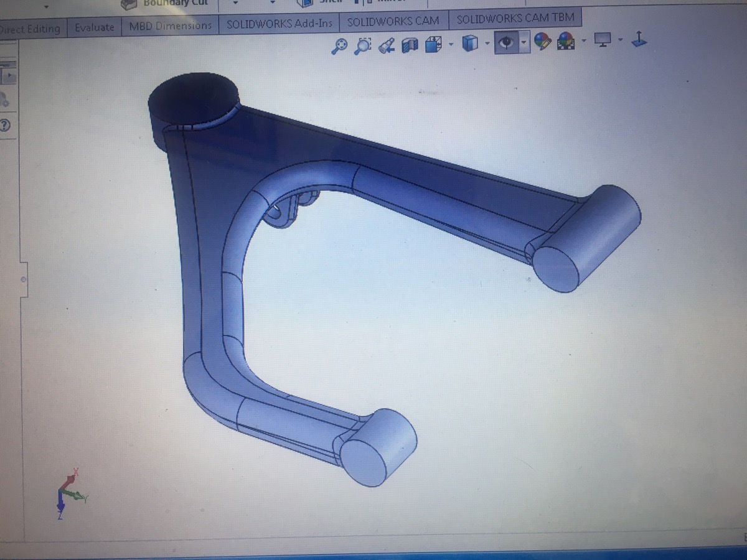This screenshot has height=560, width=747.
Task: Open the Section View tool
Action: point(410,44)
